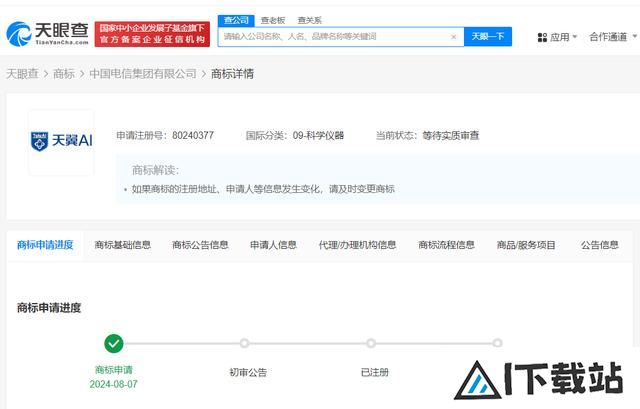This screenshot has height=409, width=640.
Task: Select the final progress step circle
Action: click(x=497, y=343)
